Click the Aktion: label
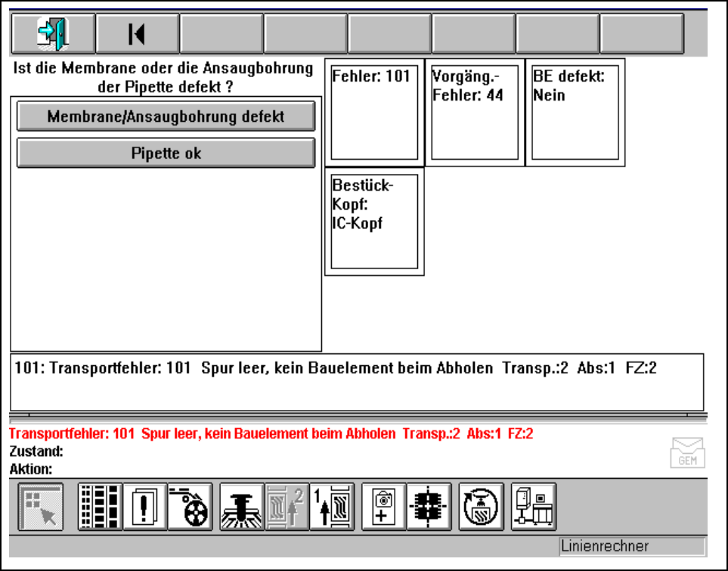Image resolution: width=728 pixels, height=571 pixels. coord(31,469)
